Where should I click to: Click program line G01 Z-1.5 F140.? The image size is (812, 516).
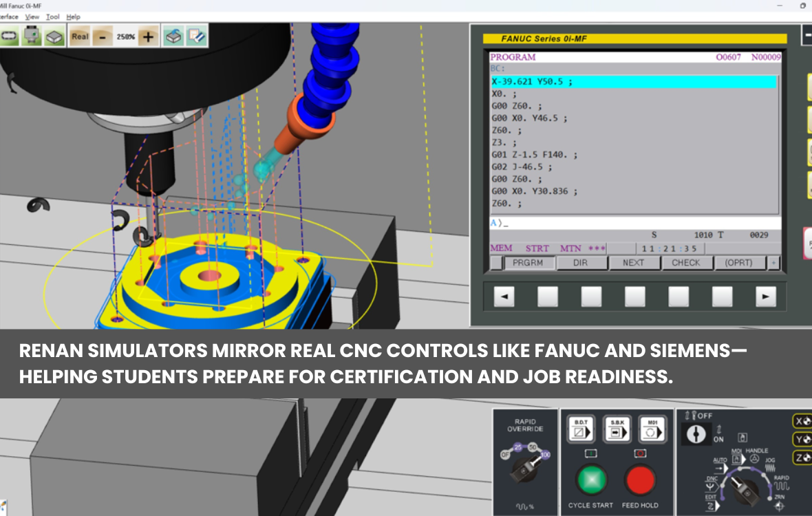coord(535,155)
